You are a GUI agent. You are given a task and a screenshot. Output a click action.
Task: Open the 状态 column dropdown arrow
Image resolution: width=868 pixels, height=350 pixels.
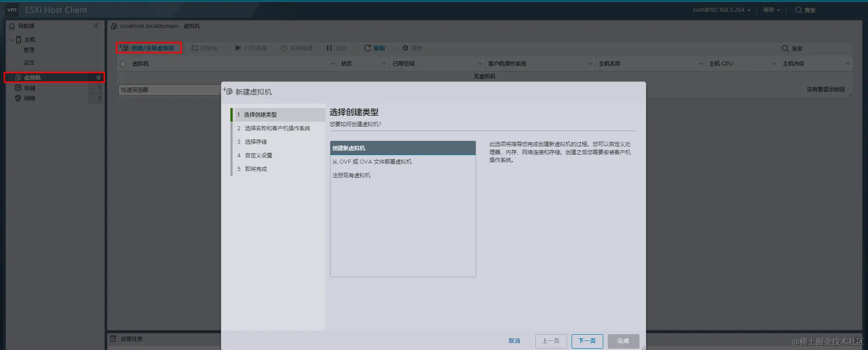click(x=384, y=64)
